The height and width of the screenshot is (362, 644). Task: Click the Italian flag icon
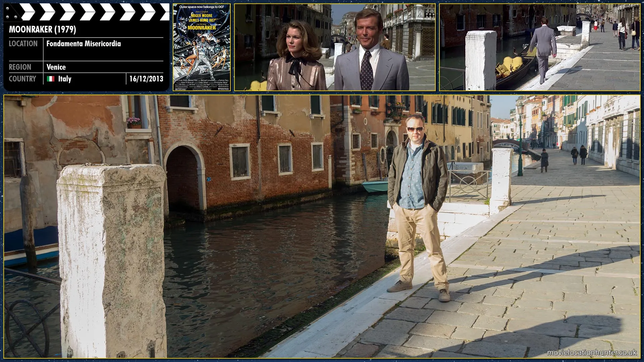(x=51, y=79)
